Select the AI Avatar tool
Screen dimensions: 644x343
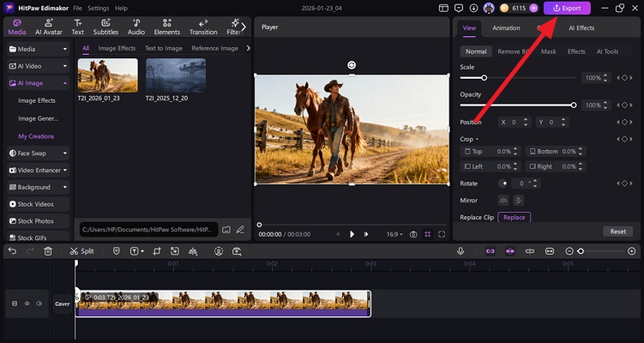[49, 27]
